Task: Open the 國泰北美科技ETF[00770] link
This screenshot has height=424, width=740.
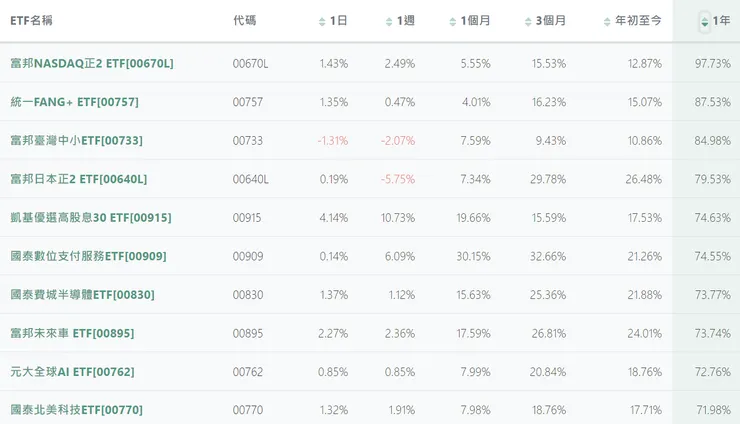Action: click(x=76, y=410)
